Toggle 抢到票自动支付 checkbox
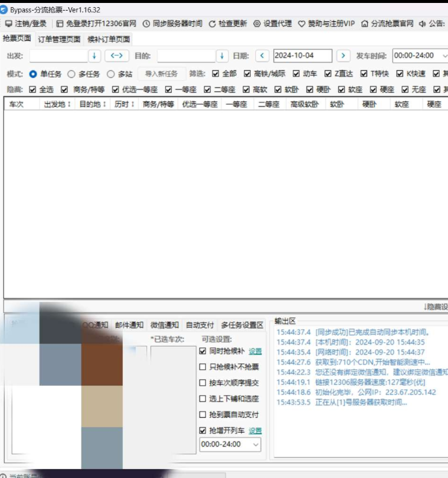 (203, 415)
